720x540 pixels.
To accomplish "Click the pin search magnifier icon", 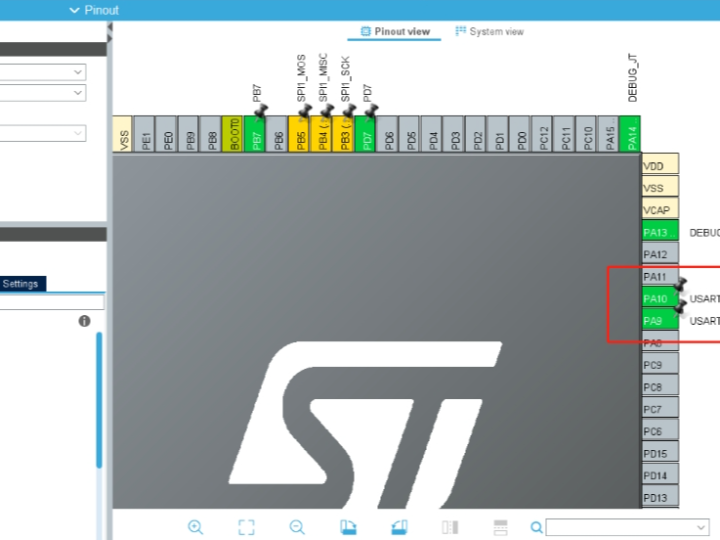I will coord(536,527).
